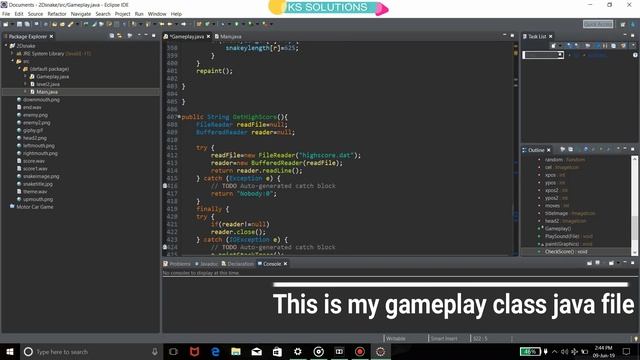Open Settings gear from the taskbar
Screen dimensions: 640x360
[x=298, y=351]
